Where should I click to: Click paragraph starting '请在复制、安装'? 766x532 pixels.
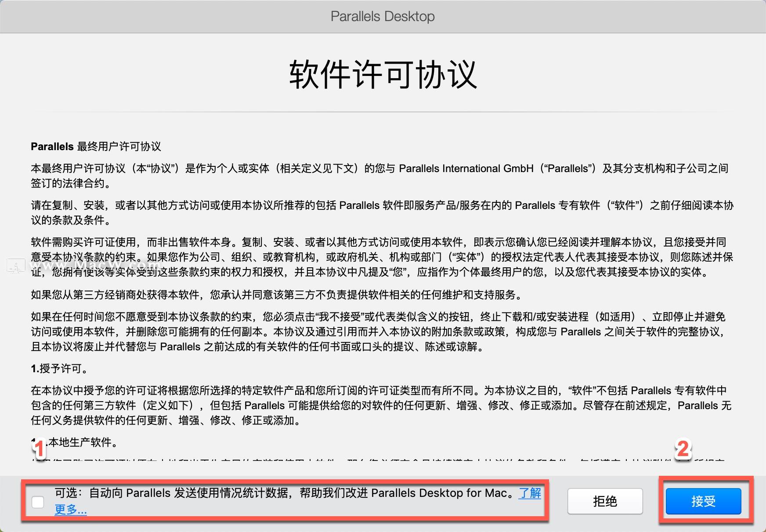(x=382, y=212)
